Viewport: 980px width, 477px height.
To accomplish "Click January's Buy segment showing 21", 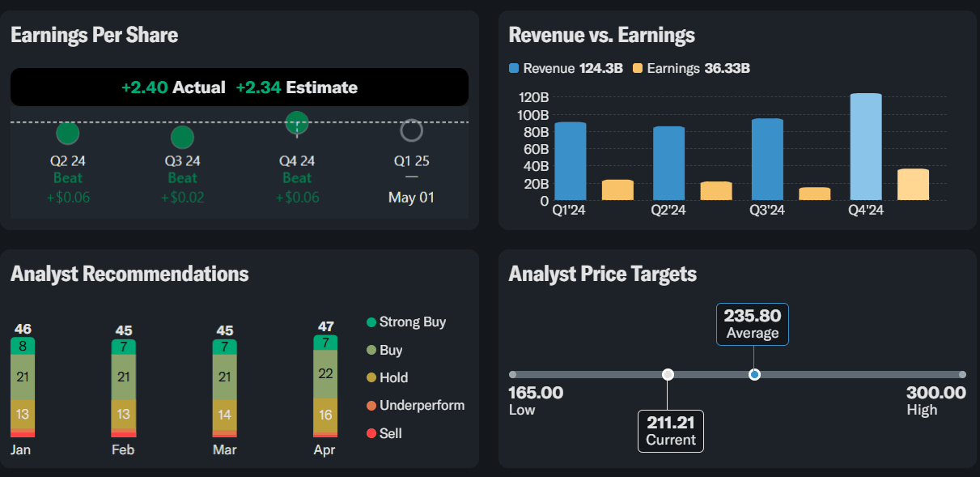I will tap(23, 377).
